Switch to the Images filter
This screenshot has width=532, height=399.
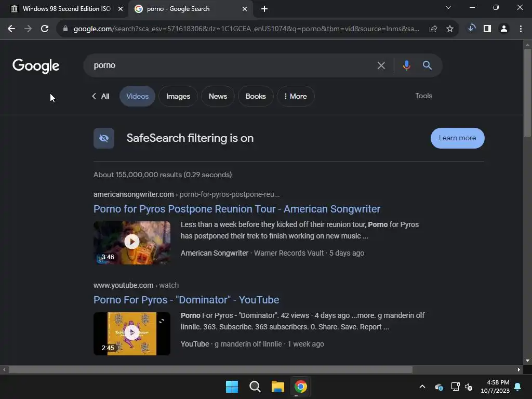(x=178, y=96)
